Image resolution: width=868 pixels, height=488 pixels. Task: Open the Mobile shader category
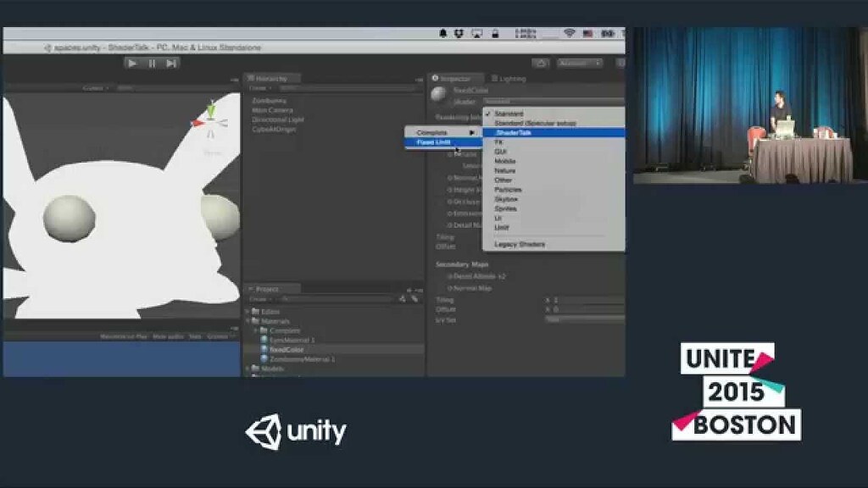[x=554, y=161]
